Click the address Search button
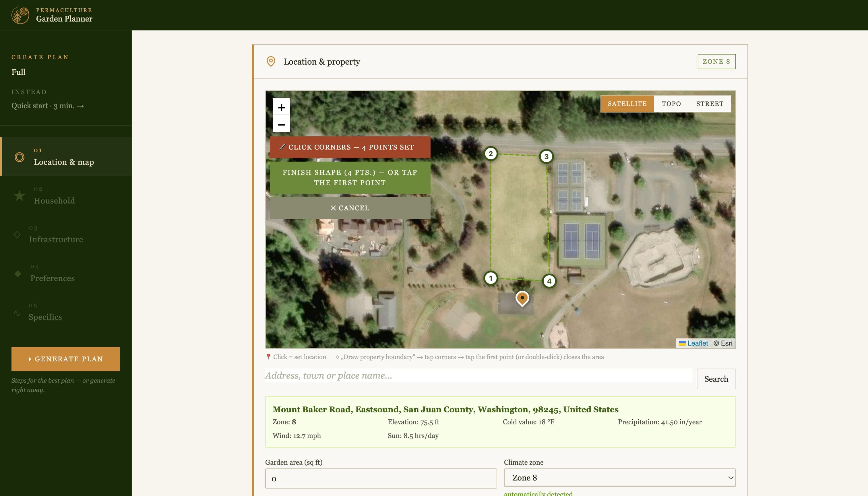The image size is (868, 496). 716,379
